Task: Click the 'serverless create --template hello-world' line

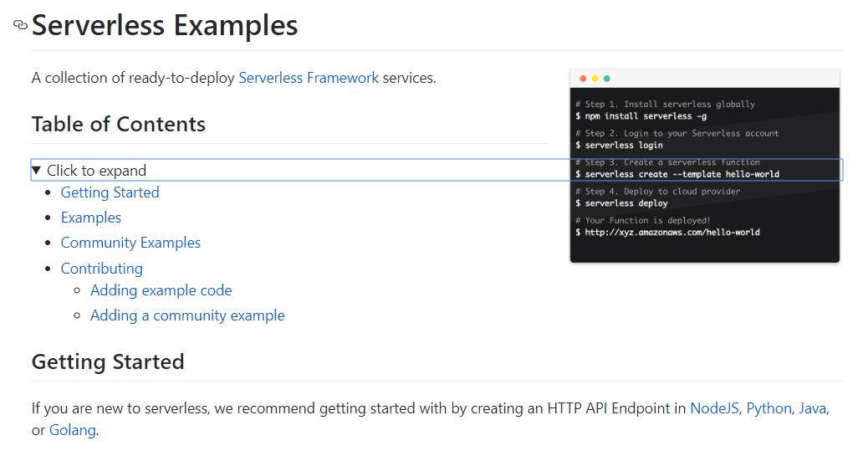Action: tap(677, 174)
